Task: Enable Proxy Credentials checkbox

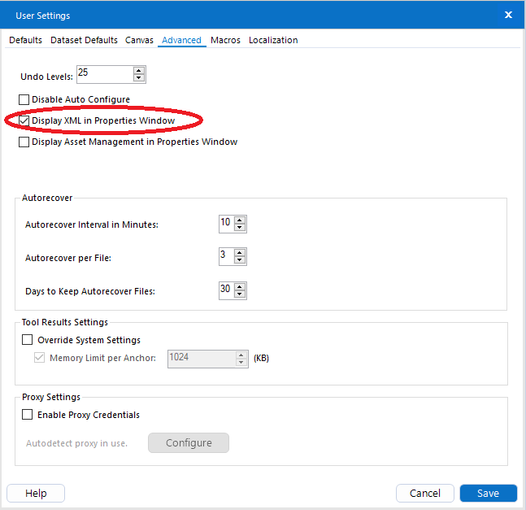Action: tap(28, 414)
